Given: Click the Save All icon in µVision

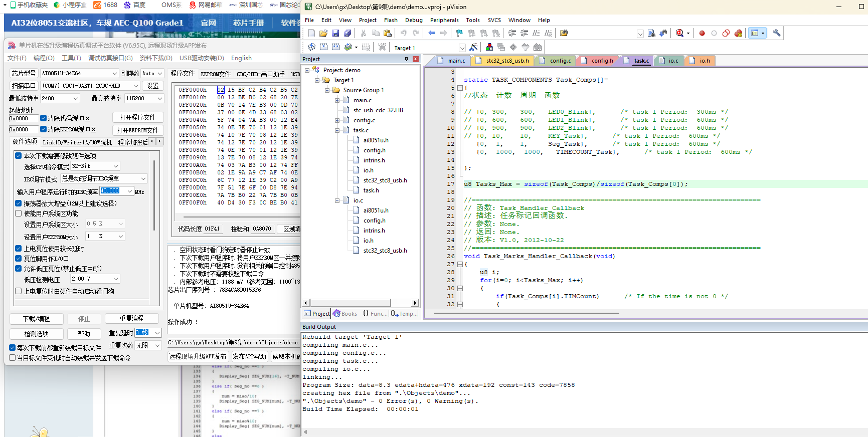Looking at the screenshot, I should (348, 33).
